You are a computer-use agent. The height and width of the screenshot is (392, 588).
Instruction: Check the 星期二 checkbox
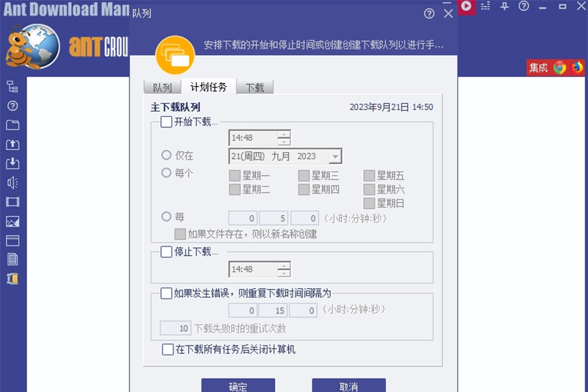234,190
